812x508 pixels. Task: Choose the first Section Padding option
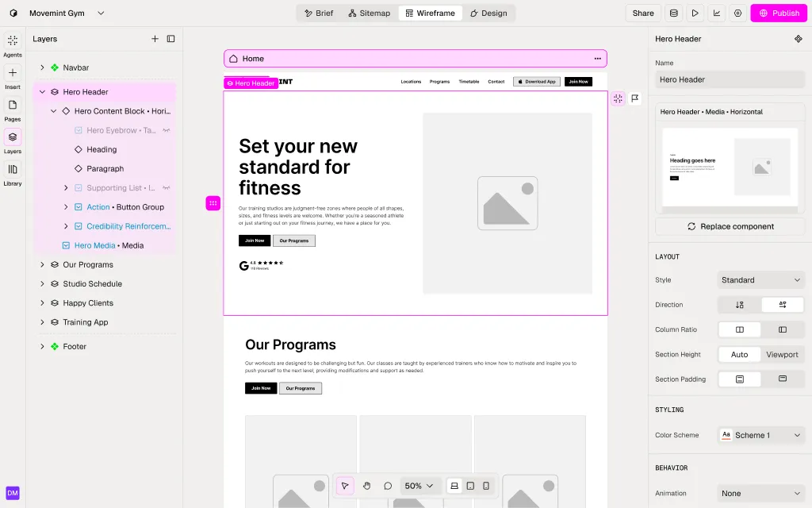[x=740, y=379]
